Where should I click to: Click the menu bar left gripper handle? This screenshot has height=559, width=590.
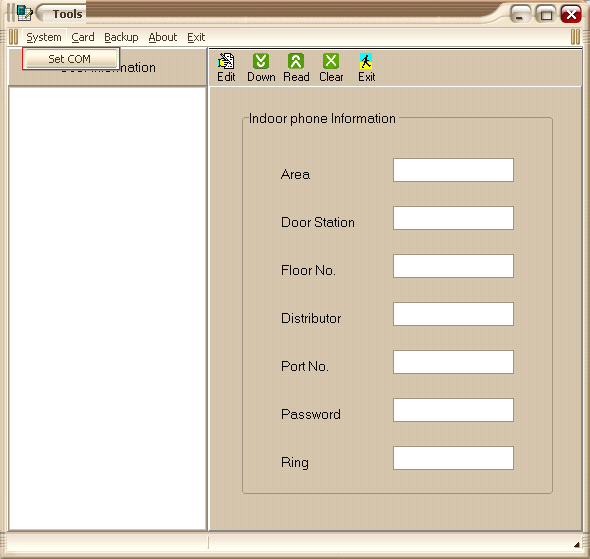(x=13, y=37)
